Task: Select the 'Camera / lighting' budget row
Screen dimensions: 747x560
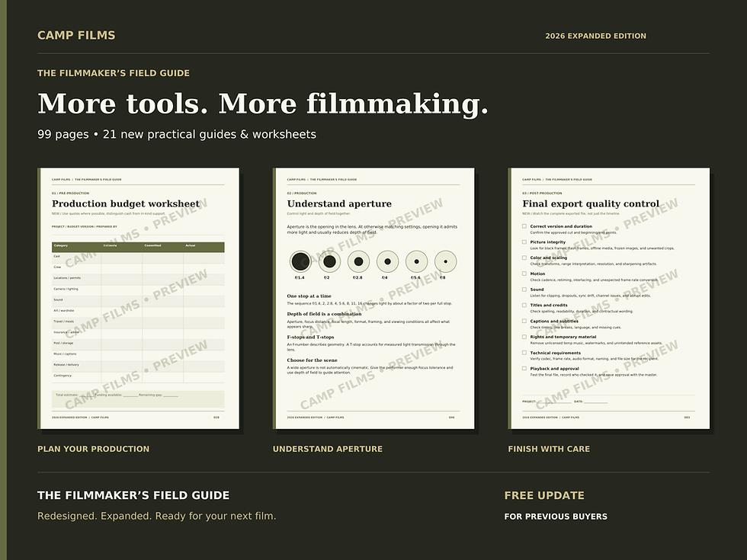Action: (138, 290)
